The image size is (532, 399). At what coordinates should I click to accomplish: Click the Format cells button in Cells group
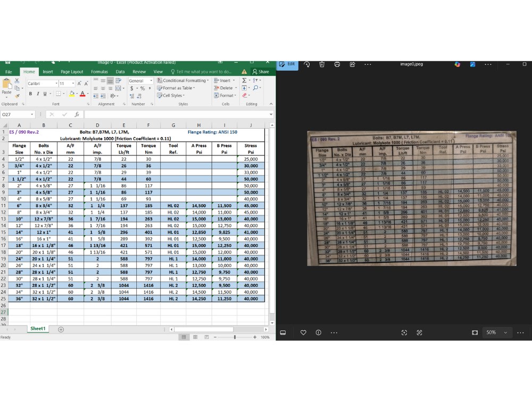coord(225,95)
